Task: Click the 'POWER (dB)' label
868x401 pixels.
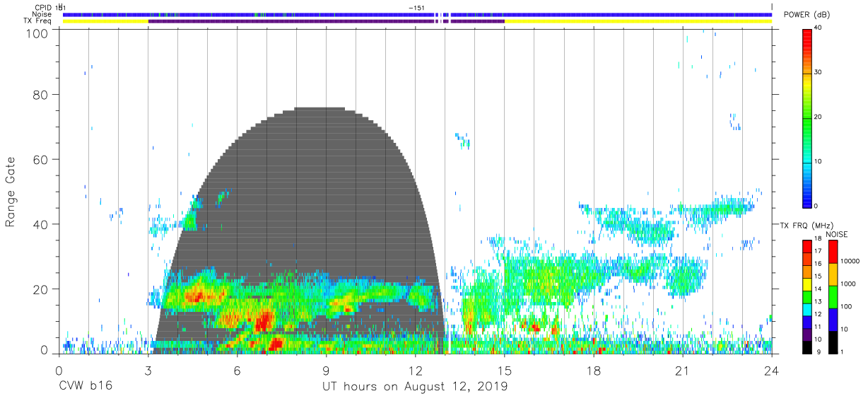Action: tap(807, 15)
